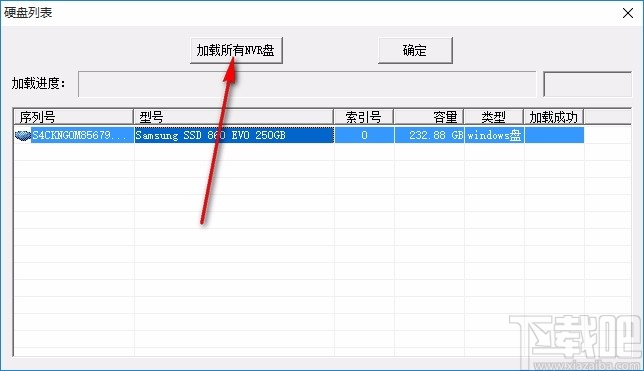The image size is (644, 371).
Task: Click the 加载所有NVR盘 button
Action: coord(236,50)
